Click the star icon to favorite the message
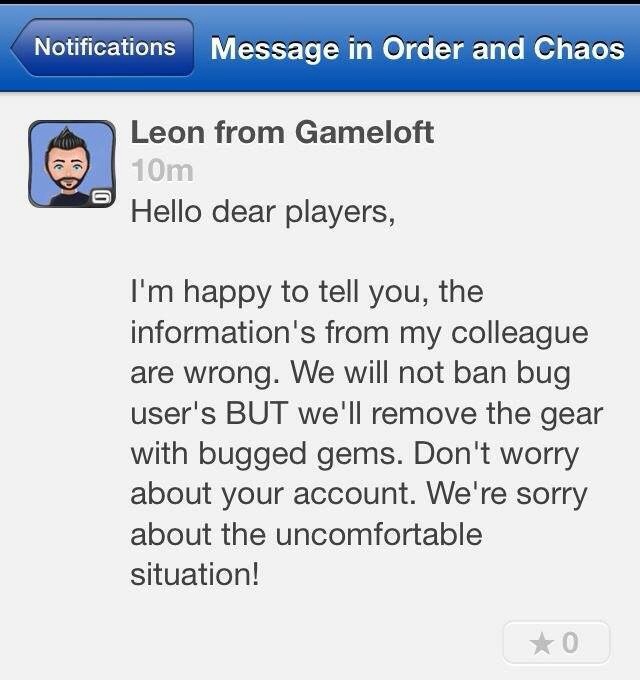The image size is (640, 680). coord(542,643)
